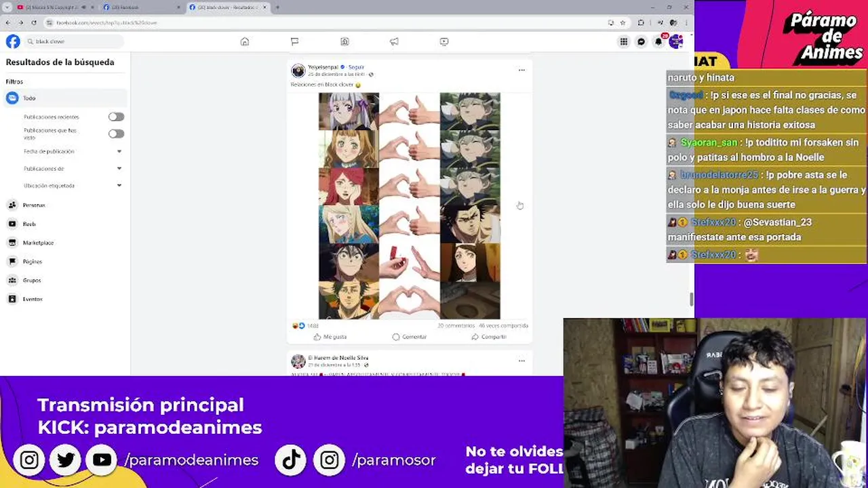Click Comentar on the post
This screenshot has height=488, width=868.
coord(409,337)
